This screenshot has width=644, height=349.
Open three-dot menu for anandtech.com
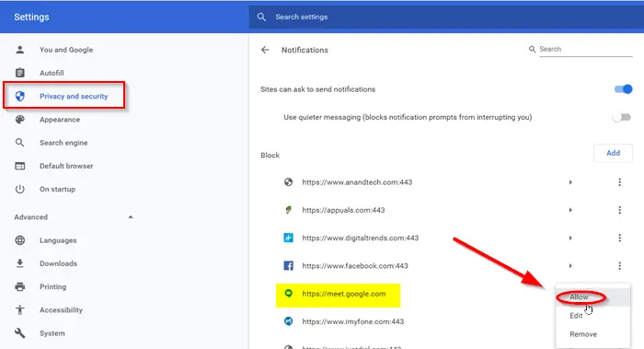[619, 182]
